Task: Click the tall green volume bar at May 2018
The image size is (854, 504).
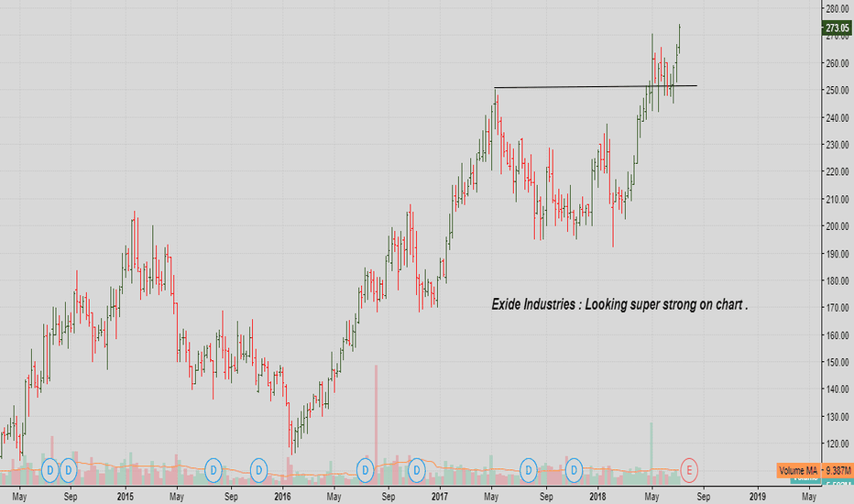Action: [651, 454]
